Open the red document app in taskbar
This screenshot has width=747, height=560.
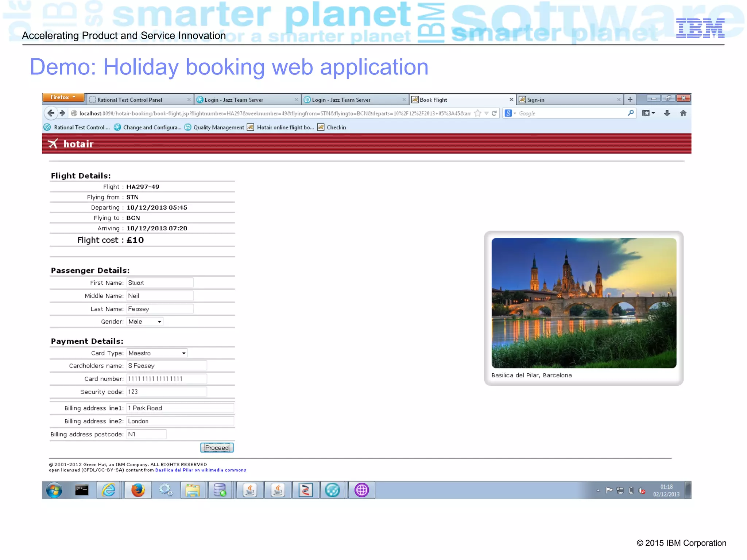(306, 490)
